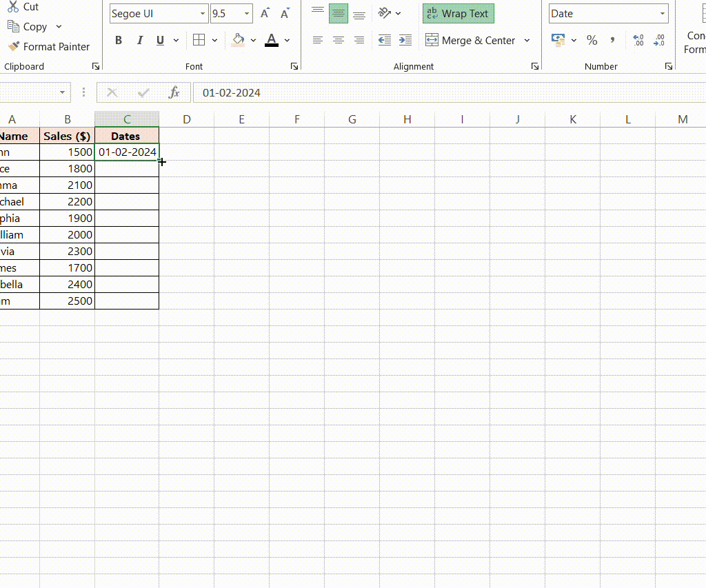Viewport: 706px width, 588px height.
Task: Click the Cut button
Action: pos(23,7)
